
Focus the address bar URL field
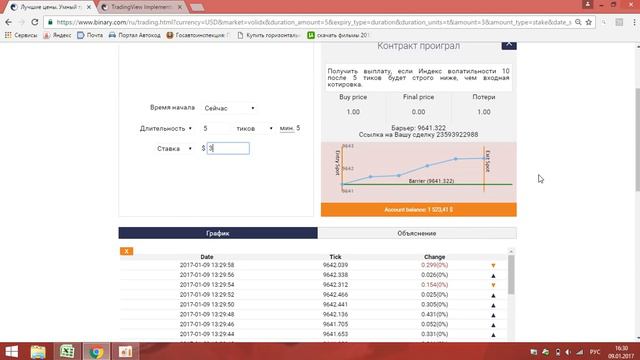[313, 22]
